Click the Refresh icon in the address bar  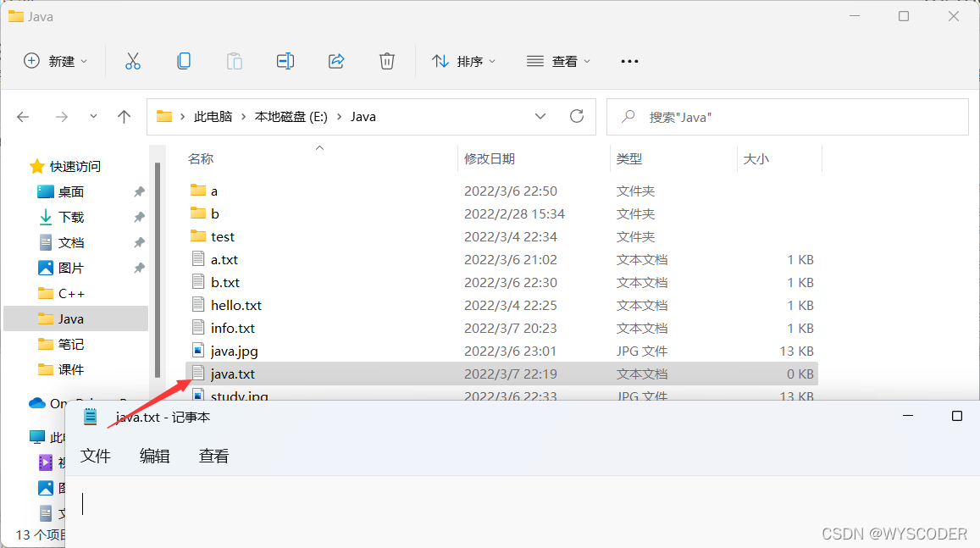click(577, 116)
